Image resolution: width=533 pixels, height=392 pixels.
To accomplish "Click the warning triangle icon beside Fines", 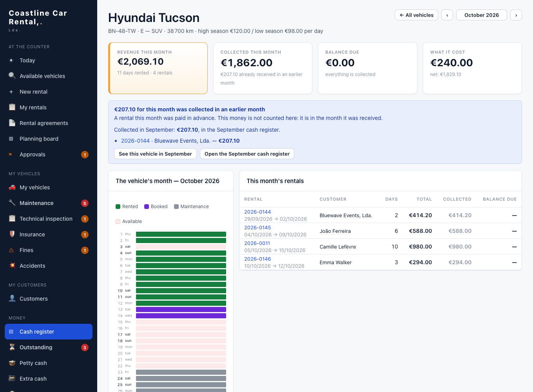I will (x=11, y=250).
